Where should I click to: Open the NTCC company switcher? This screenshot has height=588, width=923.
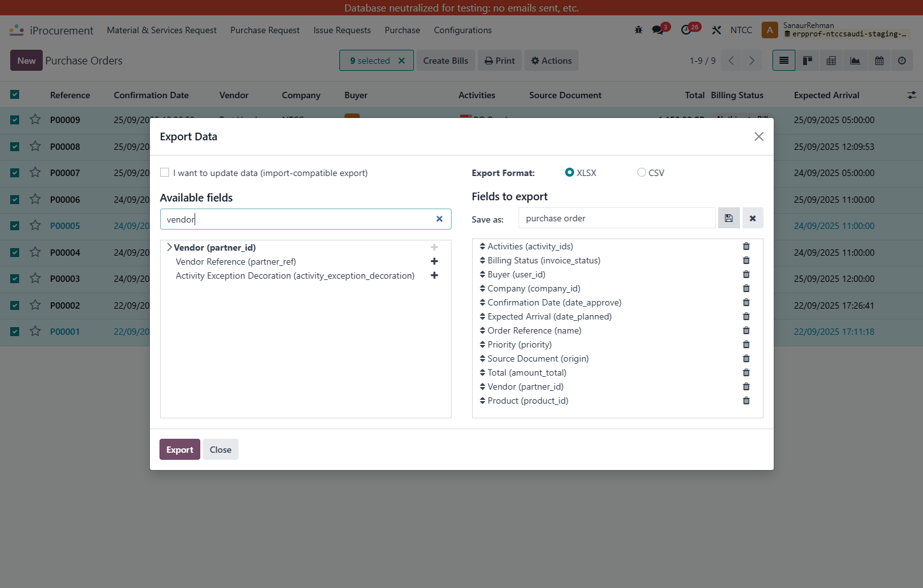[x=741, y=30]
